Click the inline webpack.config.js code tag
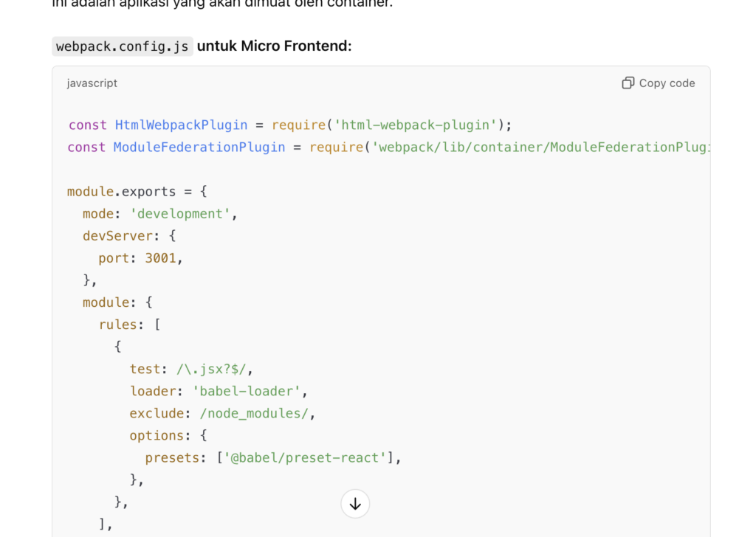This screenshot has width=756, height=537. [x=123, y=46]
